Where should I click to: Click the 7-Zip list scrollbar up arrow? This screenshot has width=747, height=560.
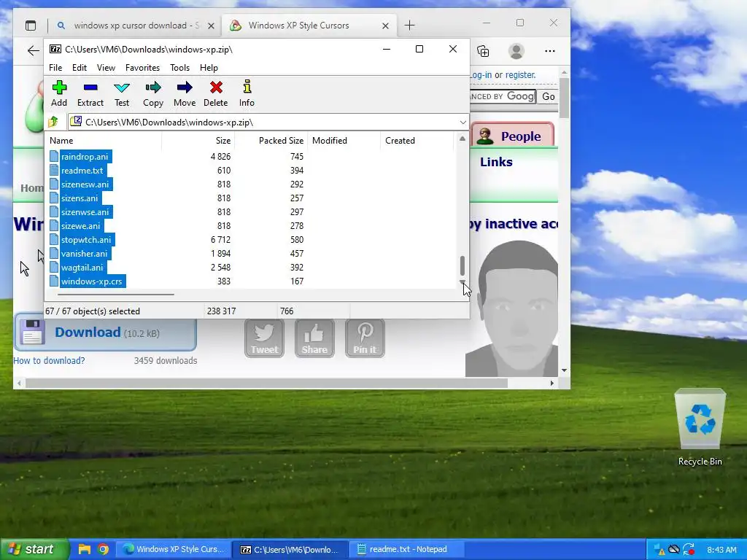click(x=462, y=139)
